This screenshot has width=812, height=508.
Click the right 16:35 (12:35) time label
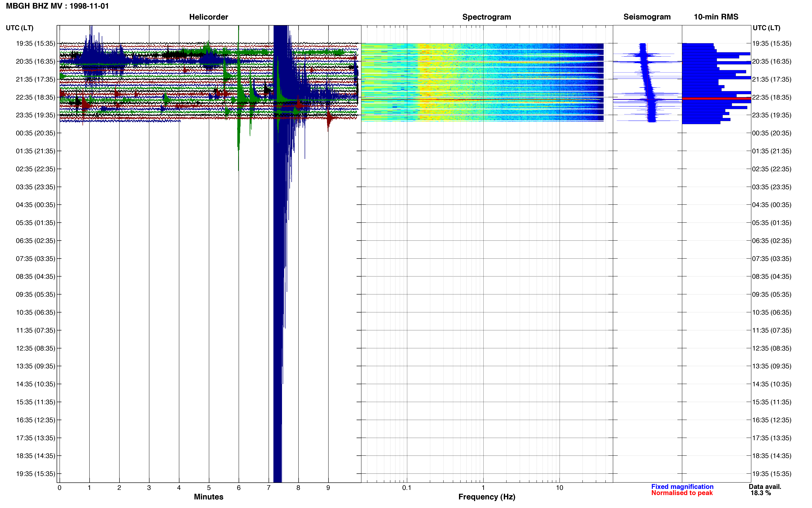772,420
